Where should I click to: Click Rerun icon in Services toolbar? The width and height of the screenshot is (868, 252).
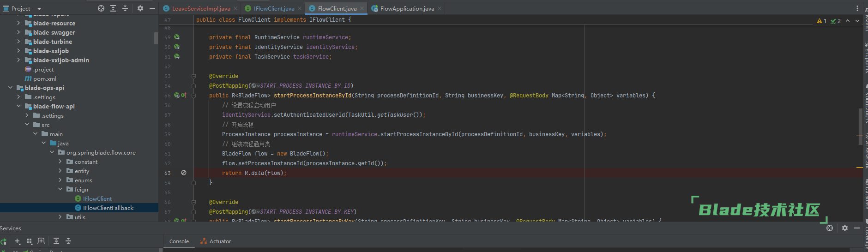pos(4,241)
